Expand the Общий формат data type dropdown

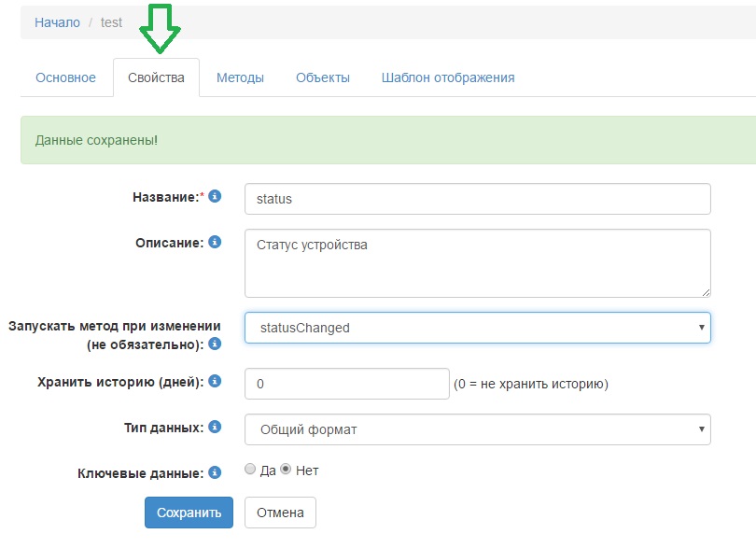[477, 429]
